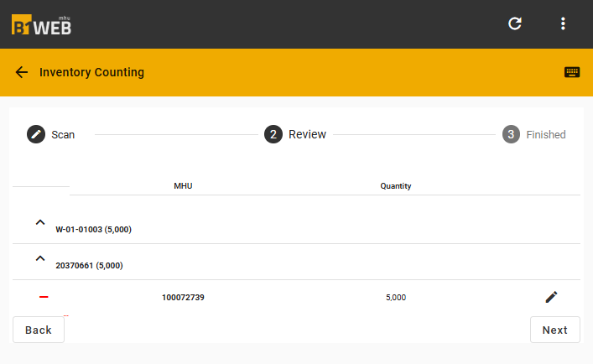Click the refresh icon in top bar
The image size is (593, 364).
point(515,23)
